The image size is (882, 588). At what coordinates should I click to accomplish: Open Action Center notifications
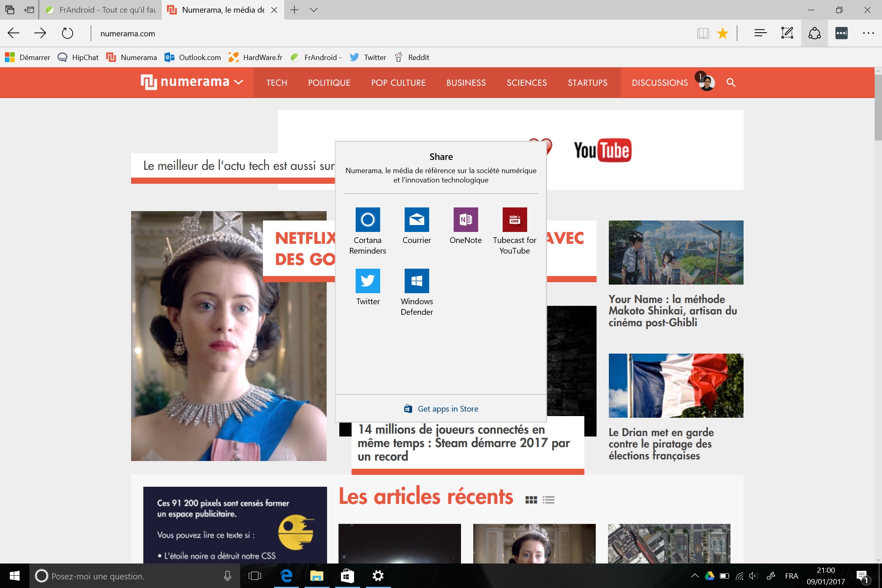[862, 576]
